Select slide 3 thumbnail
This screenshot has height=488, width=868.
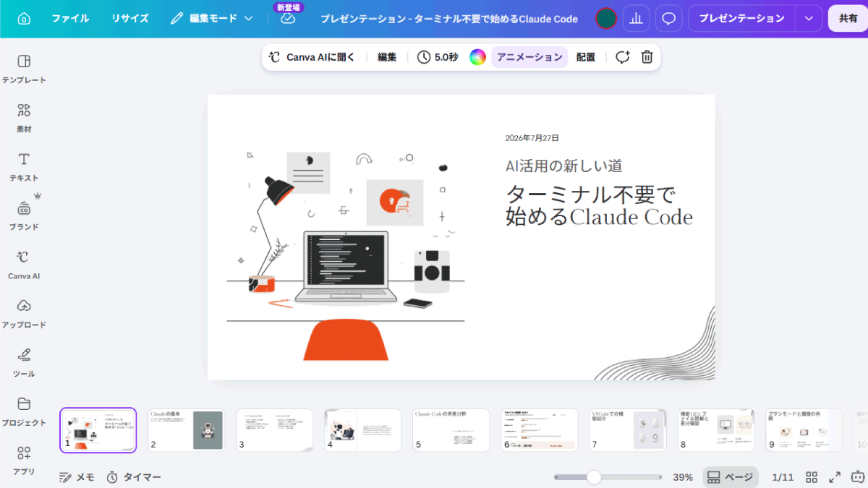pos(275,430)
